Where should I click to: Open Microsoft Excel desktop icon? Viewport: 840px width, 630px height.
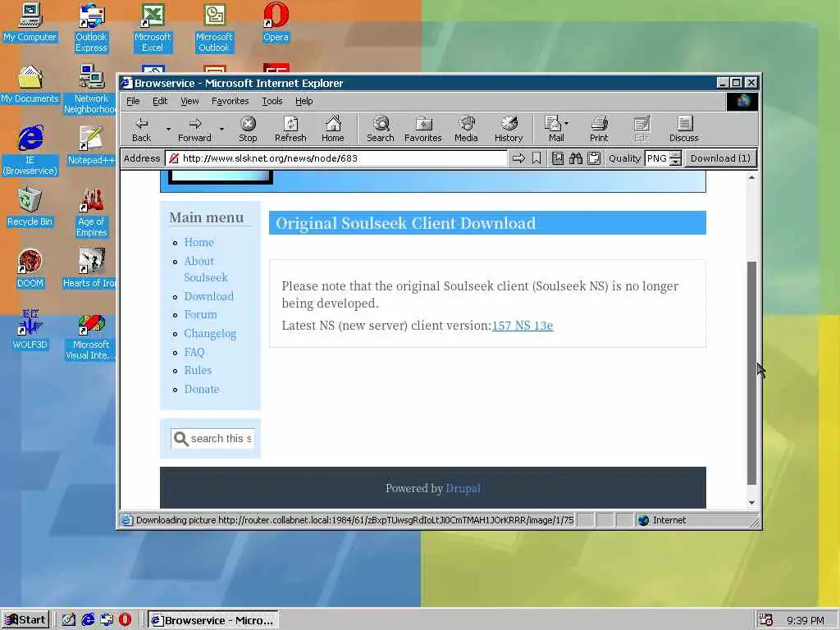[153, 28]
